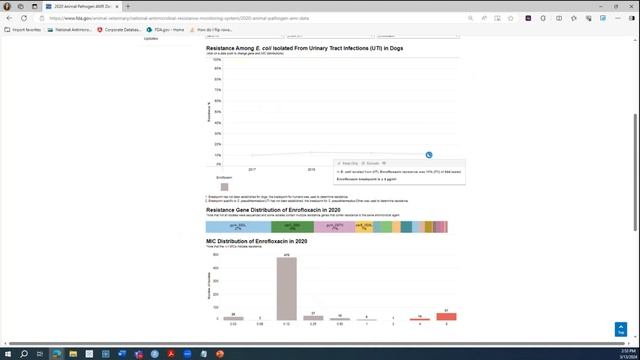The width and height of the screenshot is (640, 360).
Task: Open the browser Extensions icon
Action: [x=543, y=18]
